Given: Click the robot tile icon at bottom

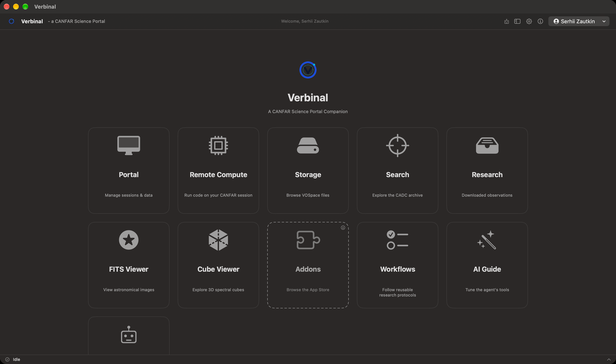Looking at the screenshot, I should pos(129,335).
